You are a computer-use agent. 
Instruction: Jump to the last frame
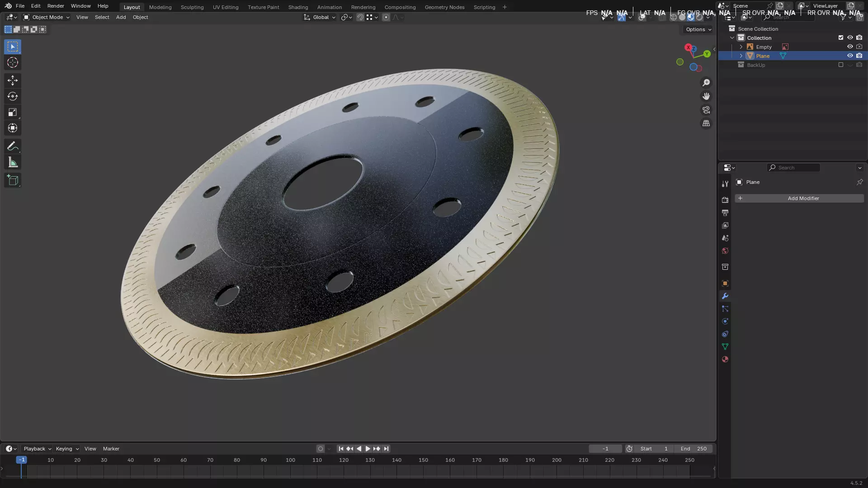pos(386,449)
